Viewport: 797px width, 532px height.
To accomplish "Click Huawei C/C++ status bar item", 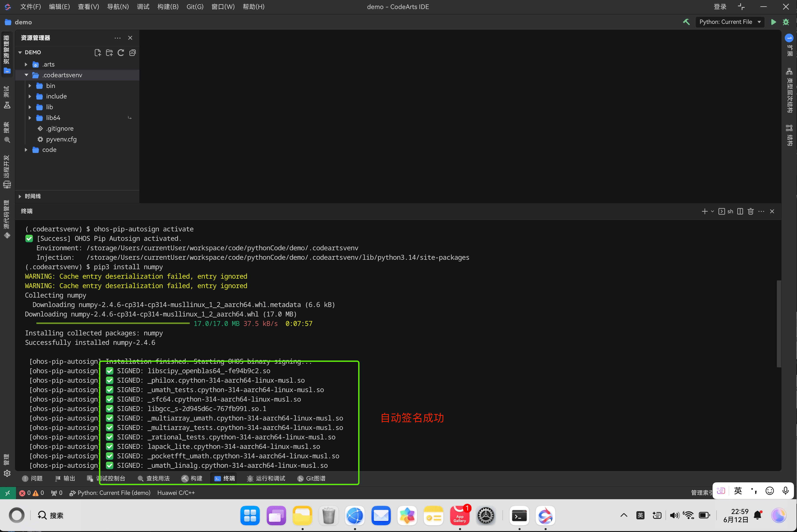I will click(176, 493).
